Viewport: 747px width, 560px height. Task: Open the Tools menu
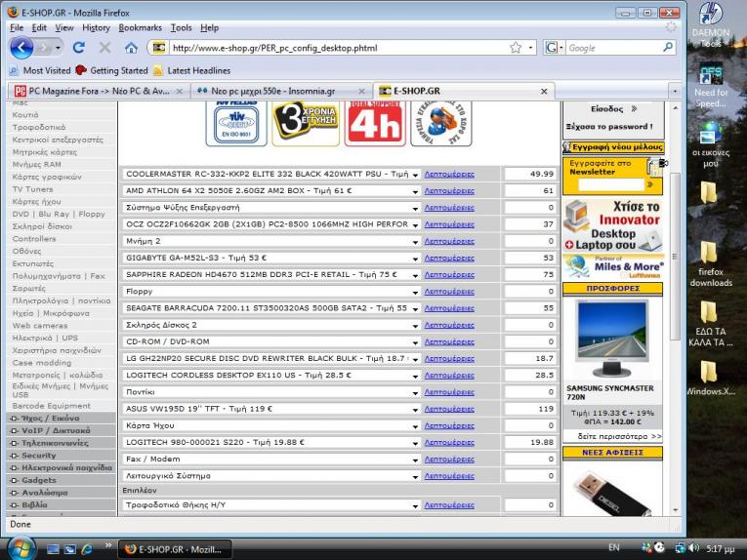tap(181, 27)
